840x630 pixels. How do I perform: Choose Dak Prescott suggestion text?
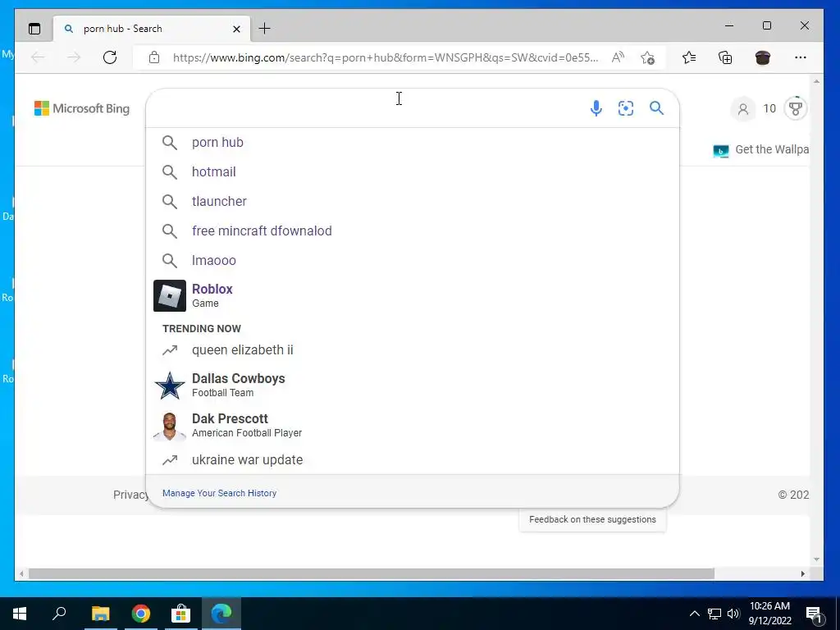coord(246,426)
